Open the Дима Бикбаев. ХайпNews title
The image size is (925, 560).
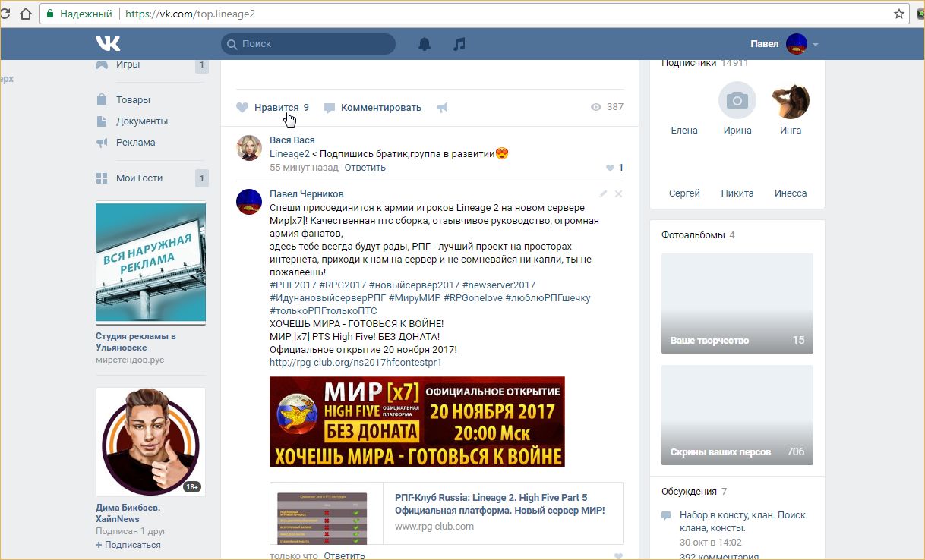128,513
